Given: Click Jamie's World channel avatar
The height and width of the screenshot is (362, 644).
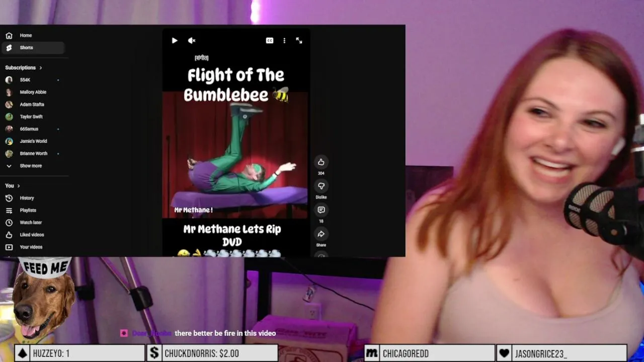Looking at the screenshot, I should (9, 141).
